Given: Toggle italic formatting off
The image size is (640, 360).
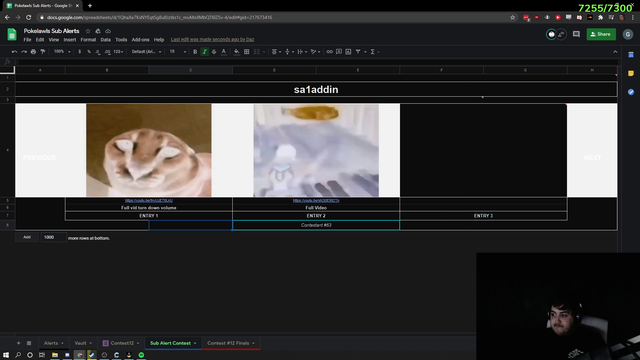Looking at the screenshot, I should pos(204,52).
